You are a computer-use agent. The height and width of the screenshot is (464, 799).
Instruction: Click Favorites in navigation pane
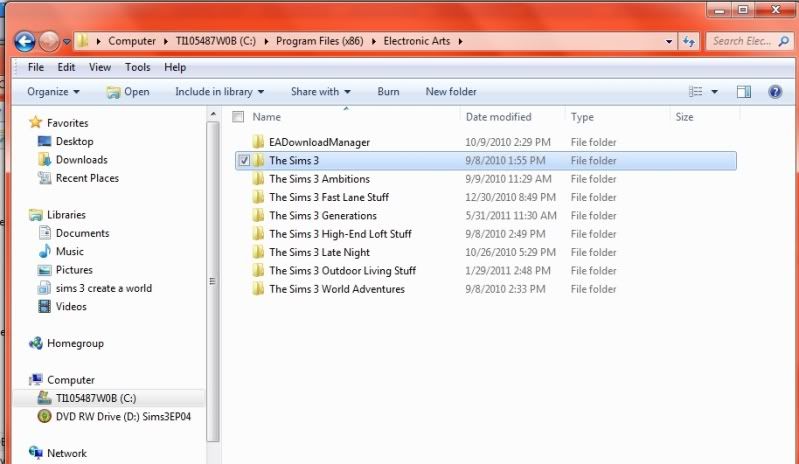click(x=67, y=123)
